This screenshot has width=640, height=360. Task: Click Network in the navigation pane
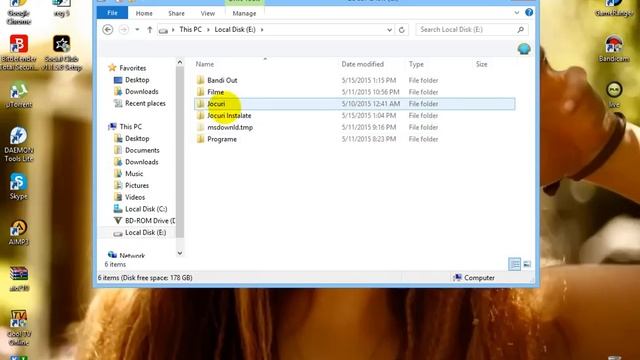132,256
